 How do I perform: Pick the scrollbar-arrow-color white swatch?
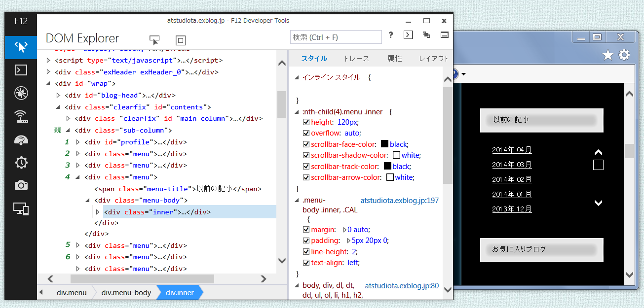(390, 177)
